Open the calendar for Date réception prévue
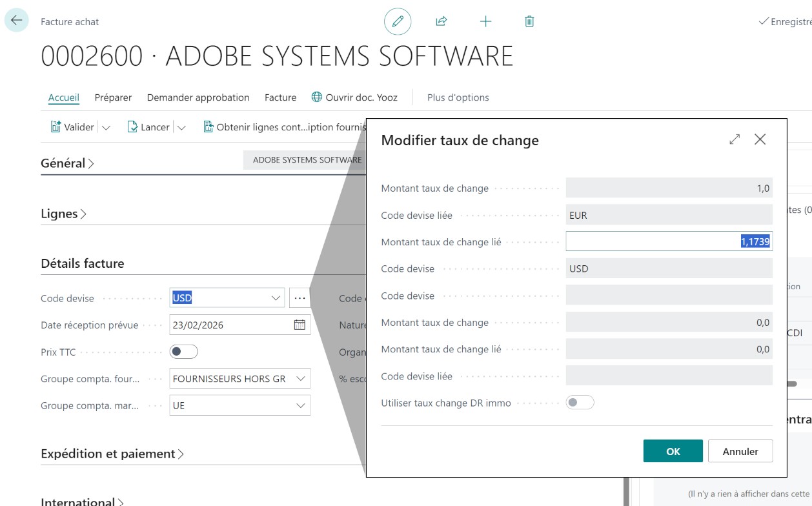Image resolution: width=812 pixels, height=506 pixels. [x=299, y=325]
